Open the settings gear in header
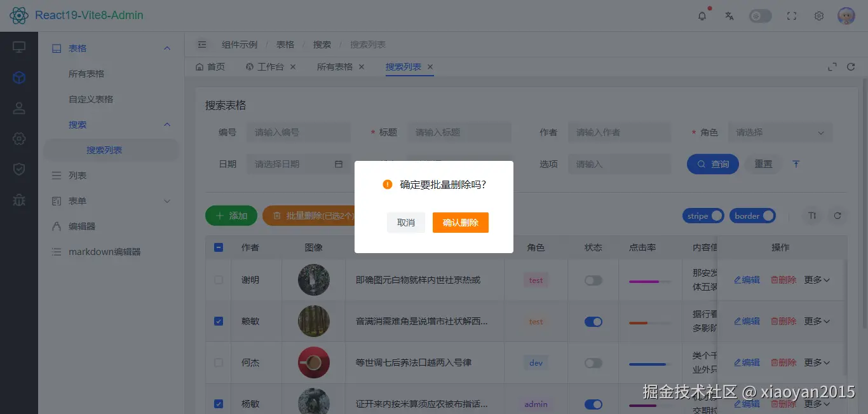The height and width of the screenshot is (414, 868). (819, 16)
